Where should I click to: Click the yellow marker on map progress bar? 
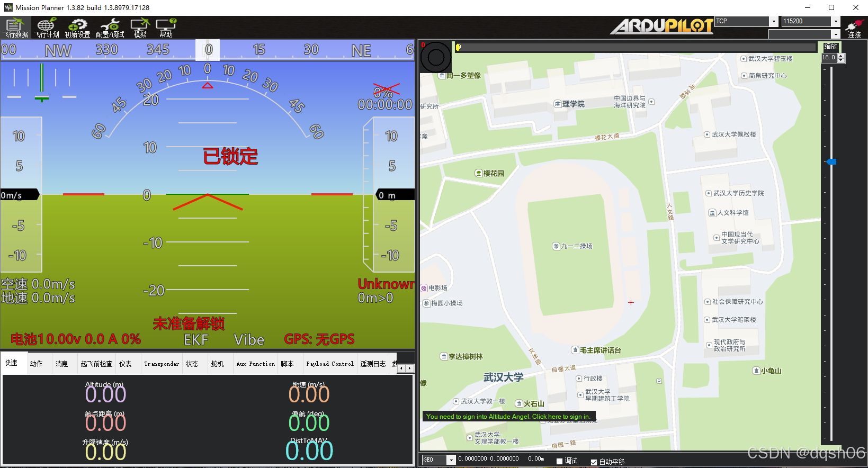point(458,47)
